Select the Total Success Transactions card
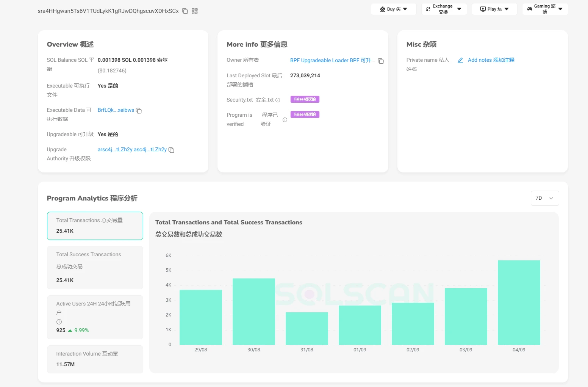 [95, 268]
